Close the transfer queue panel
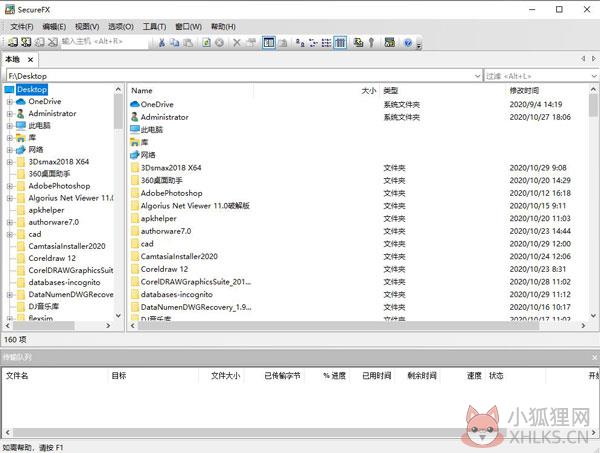This screenshot has width=600, height=453. (x=595, y=357)
